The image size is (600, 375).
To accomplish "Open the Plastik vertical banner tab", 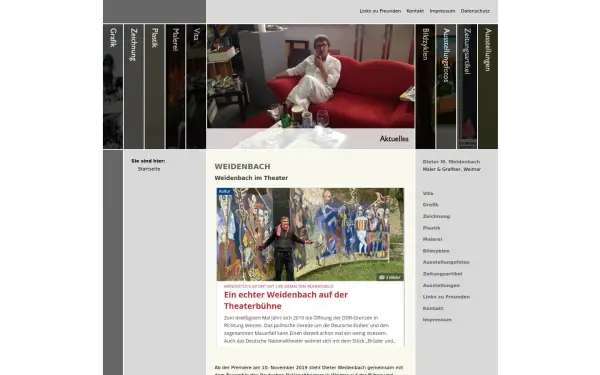I will [155, 86].
